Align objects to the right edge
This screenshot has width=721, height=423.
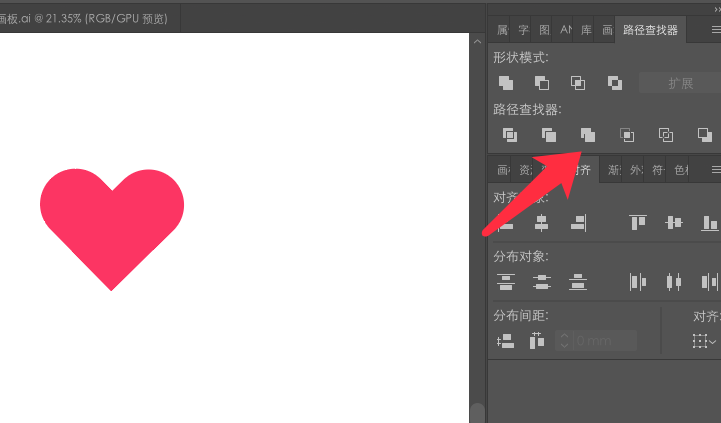(578, 223)
